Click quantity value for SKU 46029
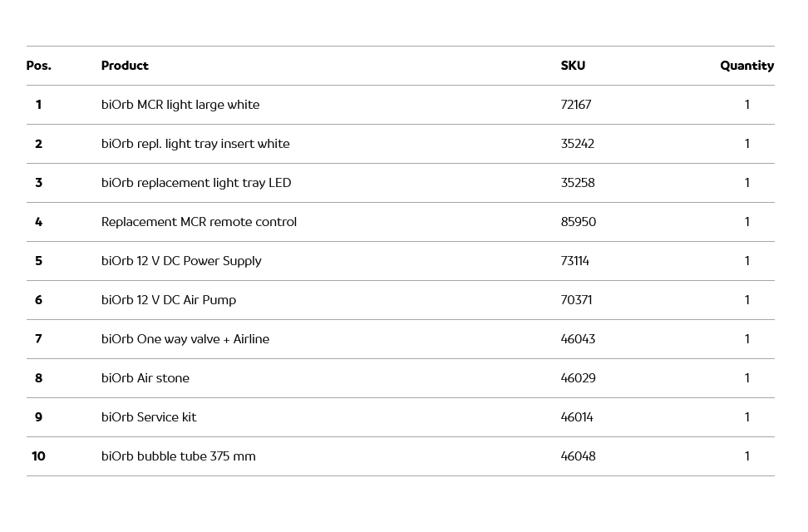Viewport: 808px width, 532px height. click(746, 378)
